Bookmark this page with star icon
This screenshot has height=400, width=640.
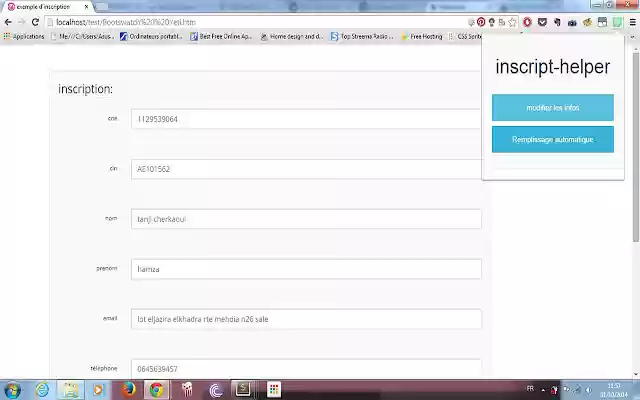pos(513,22)
